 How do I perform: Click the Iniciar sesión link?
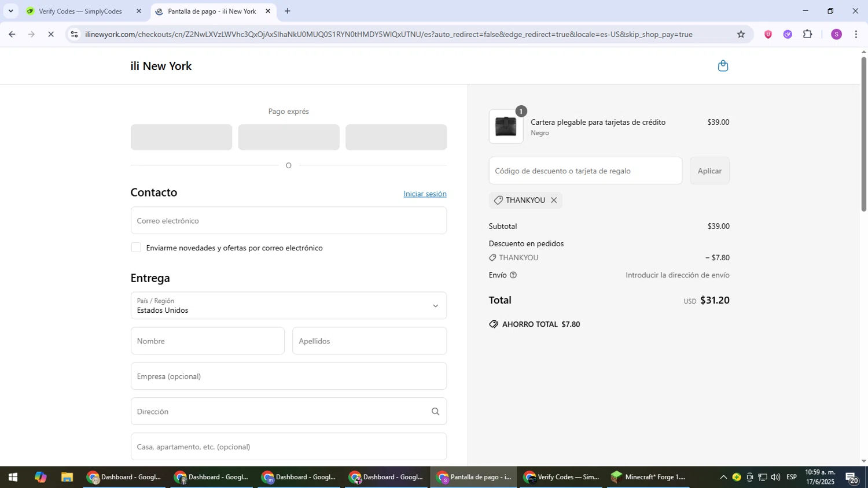pyautogui.click(x=425, y=194)
